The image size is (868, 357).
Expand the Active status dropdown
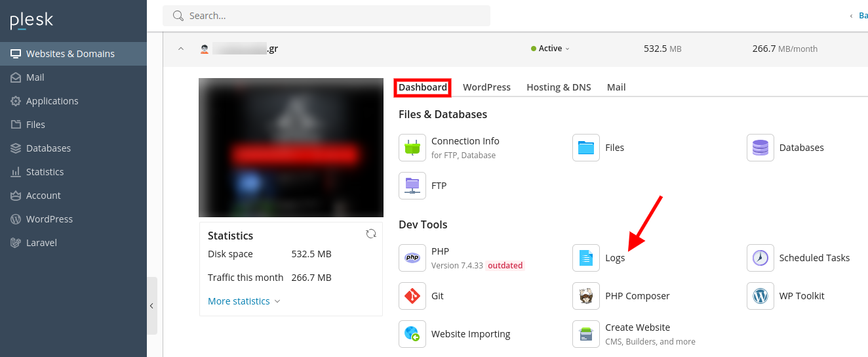(551, 49)
